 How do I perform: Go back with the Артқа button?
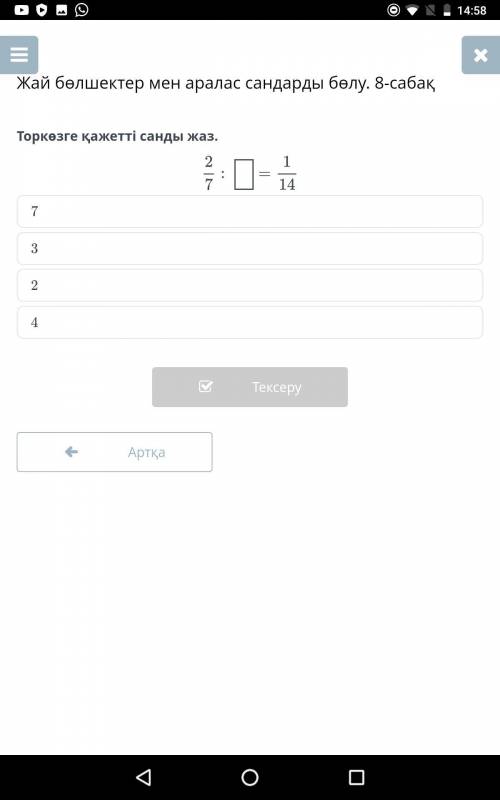pyautogui.click(x=115, y=452)
